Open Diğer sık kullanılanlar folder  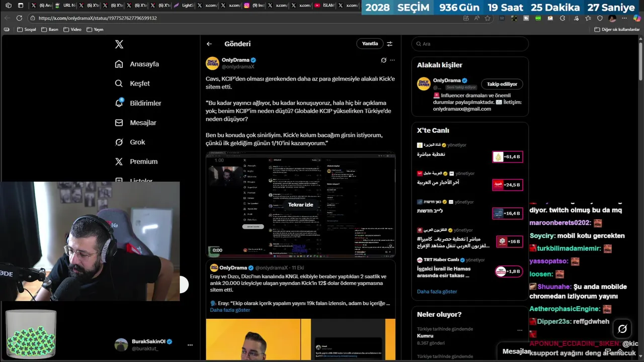617,30
